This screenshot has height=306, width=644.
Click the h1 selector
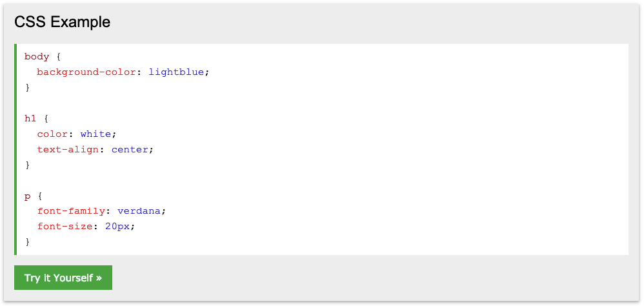30,119
